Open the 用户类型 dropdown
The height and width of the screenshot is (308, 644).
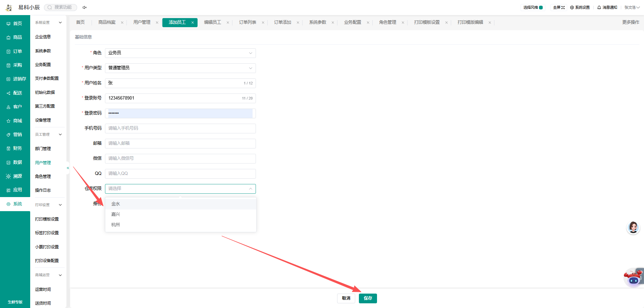pos(180,68)
